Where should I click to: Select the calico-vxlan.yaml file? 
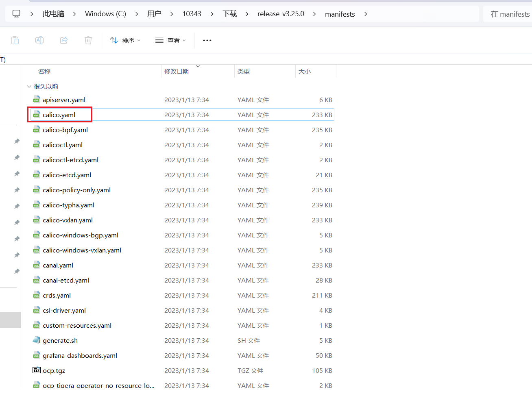click(x=182, y=220)
